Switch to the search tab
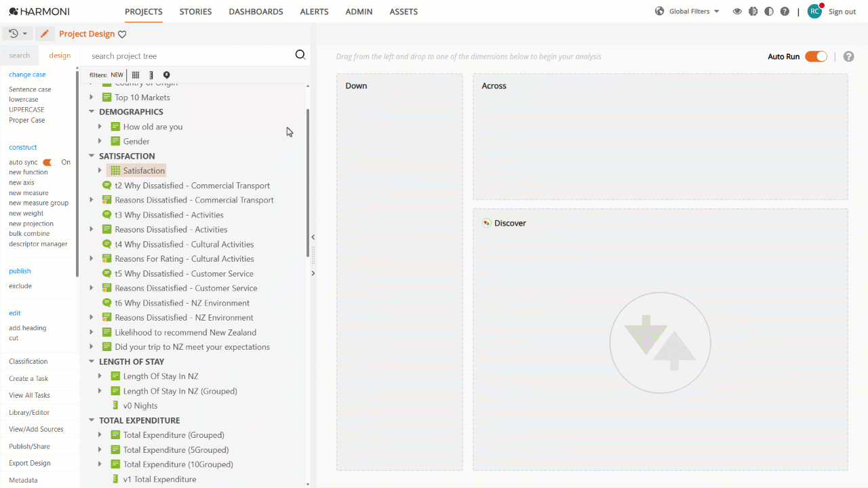The image size is (868, 488). pos(20,56)
